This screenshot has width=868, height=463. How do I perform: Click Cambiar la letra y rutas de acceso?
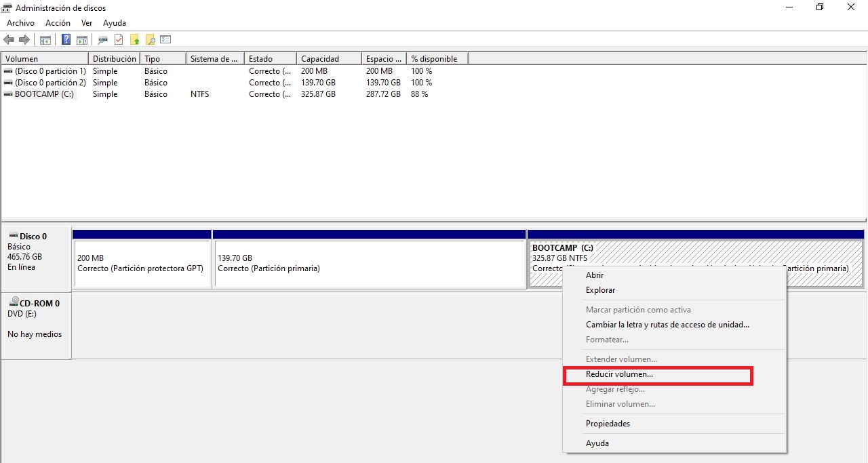coord(667,325)
